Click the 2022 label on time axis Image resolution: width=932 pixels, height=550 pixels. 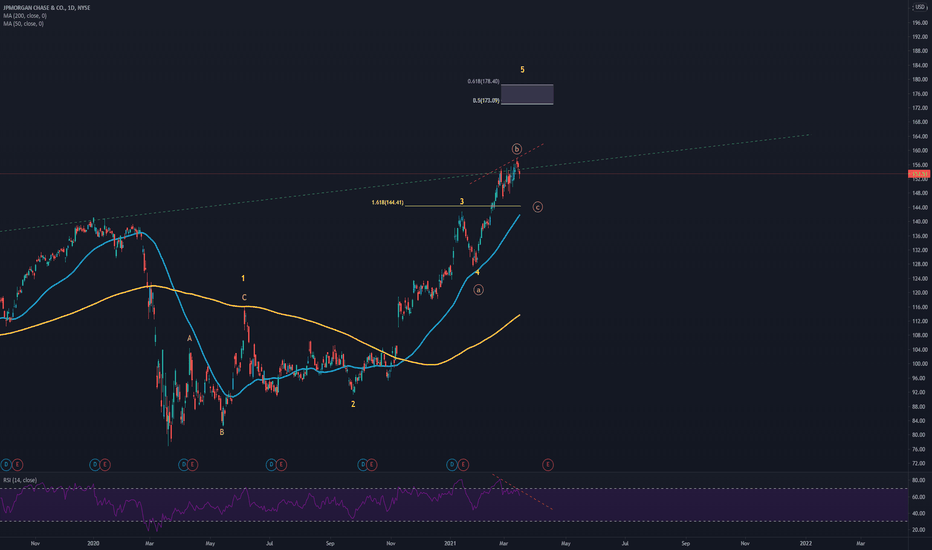pyautogui.click(x=805, y=543)
